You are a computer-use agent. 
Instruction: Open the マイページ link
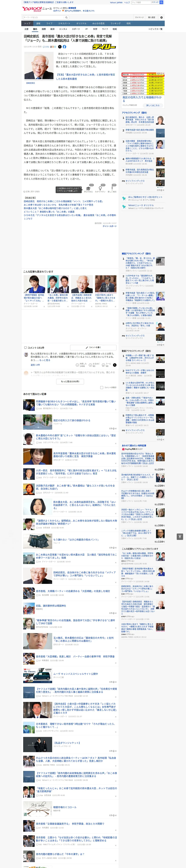point(139,17)
